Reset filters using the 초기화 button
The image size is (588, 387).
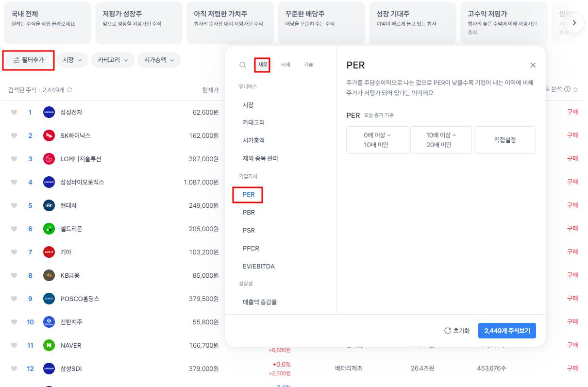(x=458, y=331)
